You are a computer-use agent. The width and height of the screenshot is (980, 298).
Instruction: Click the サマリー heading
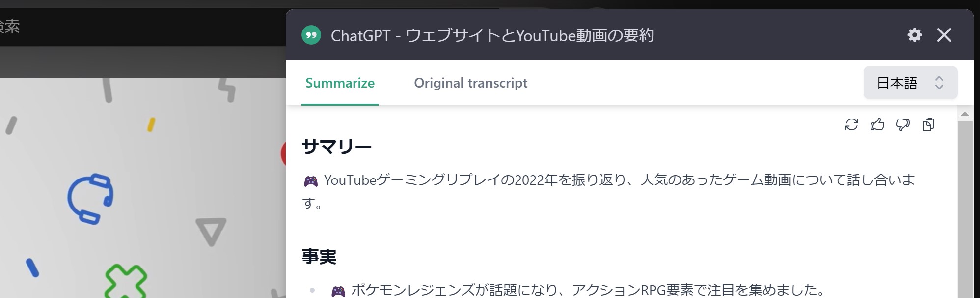pyautogui.click(x=337, y=147)
